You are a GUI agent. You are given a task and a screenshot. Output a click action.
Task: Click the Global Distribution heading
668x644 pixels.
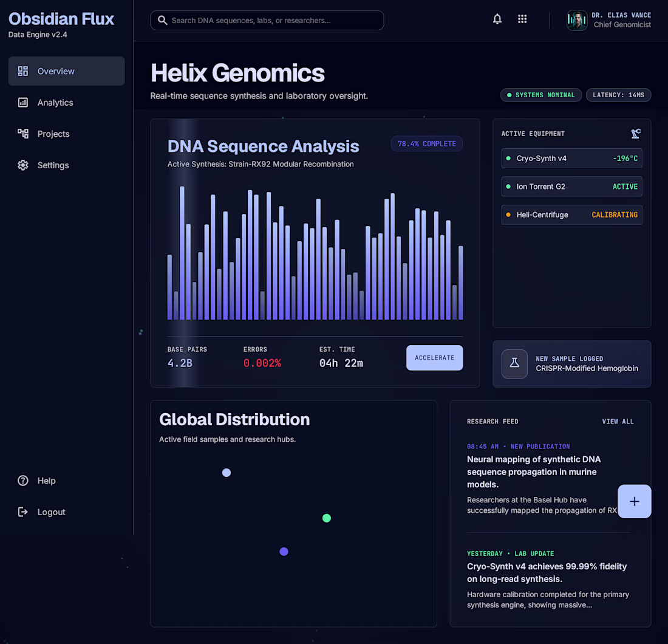[234, 420]
